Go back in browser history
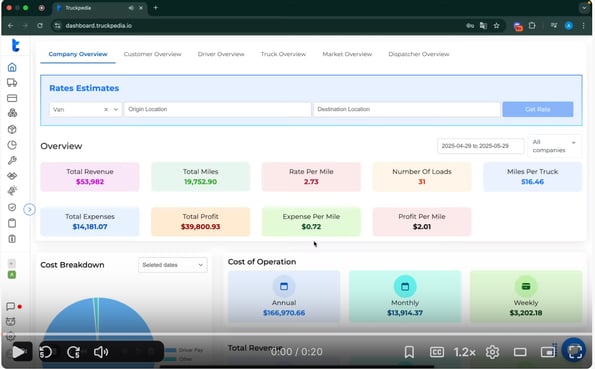Screen dimensions: 595x369 click(11, 25)
